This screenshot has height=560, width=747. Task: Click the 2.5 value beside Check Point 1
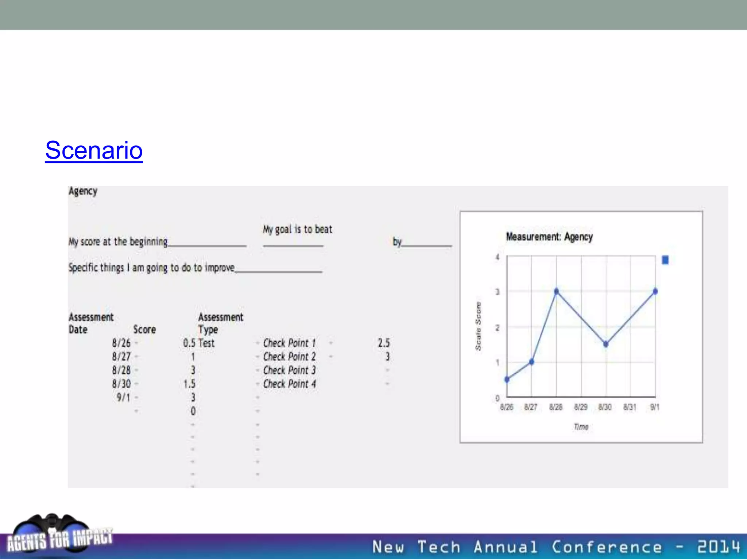point(383,343)
